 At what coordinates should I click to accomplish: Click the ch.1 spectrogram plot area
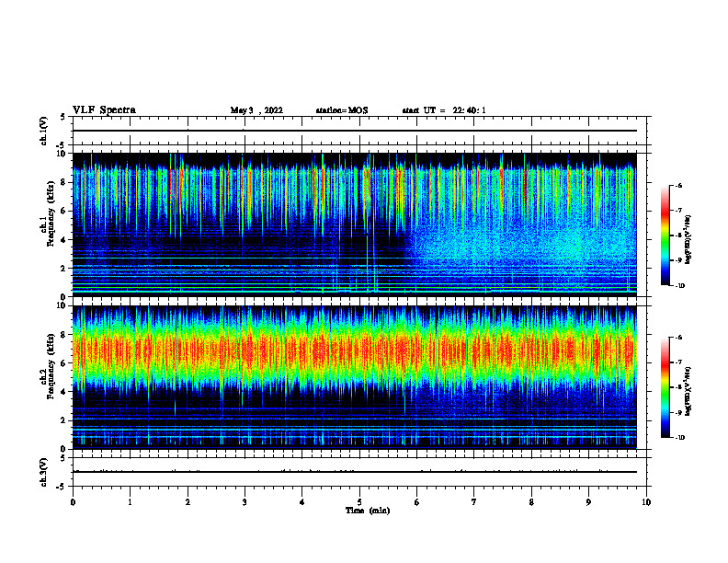[355, 224]
